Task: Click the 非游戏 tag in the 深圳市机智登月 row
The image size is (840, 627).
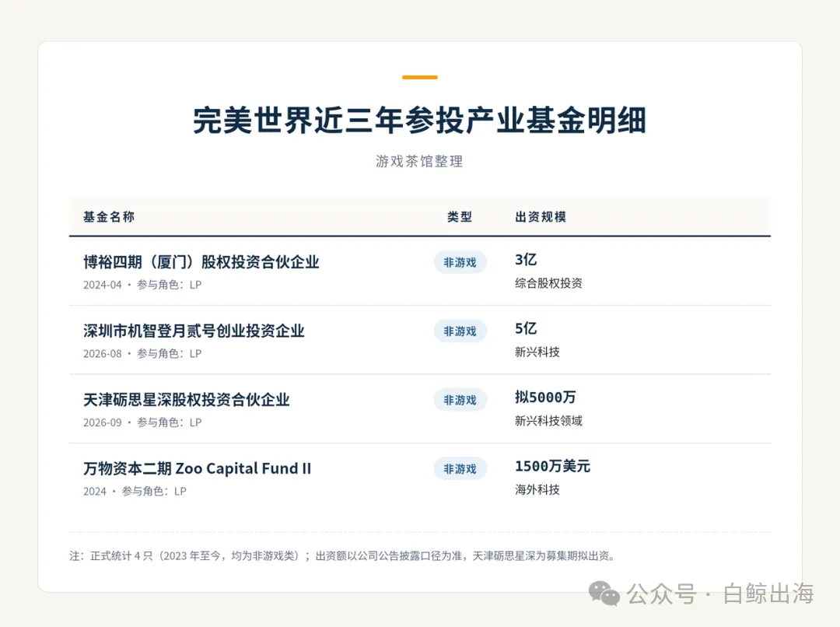Action: click(460, 331)
